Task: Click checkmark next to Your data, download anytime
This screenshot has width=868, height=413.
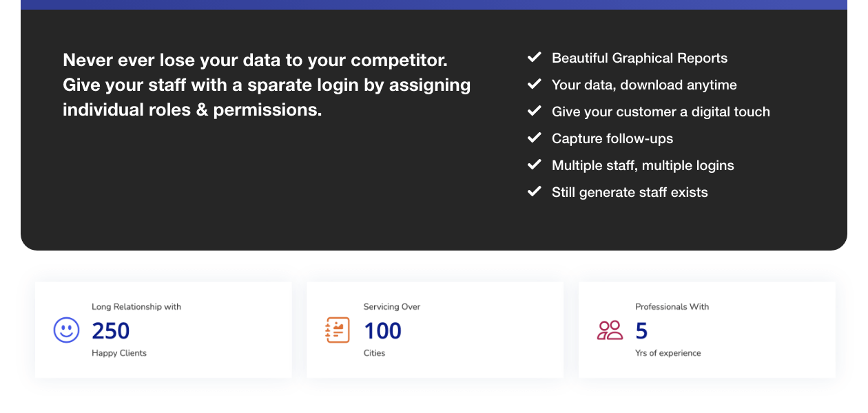Action: pos(534,84)
